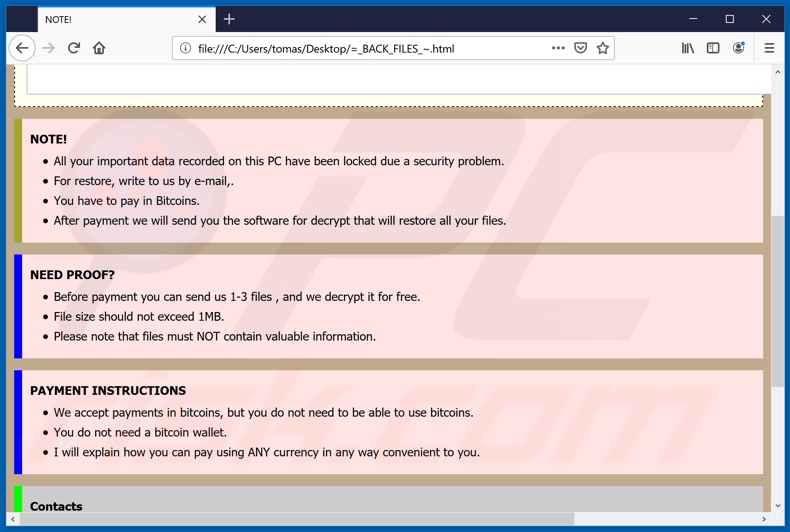Open the Library menu

click(688, 48)
